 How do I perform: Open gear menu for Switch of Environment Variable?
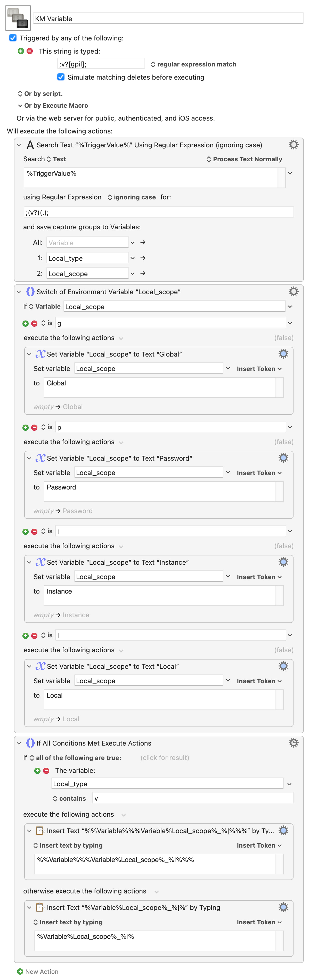click(293, 291)
